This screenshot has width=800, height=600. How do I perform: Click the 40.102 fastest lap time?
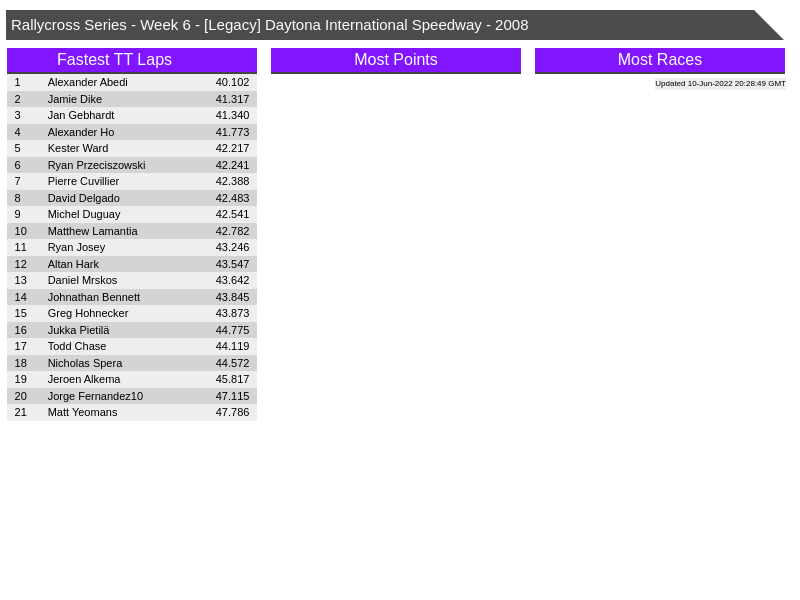coord(232,82)
